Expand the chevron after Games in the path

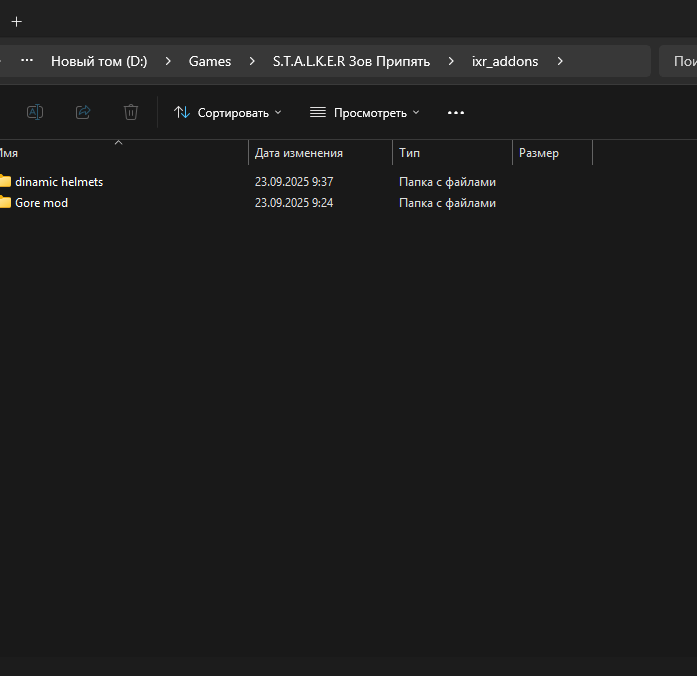(x=252, y=61)
